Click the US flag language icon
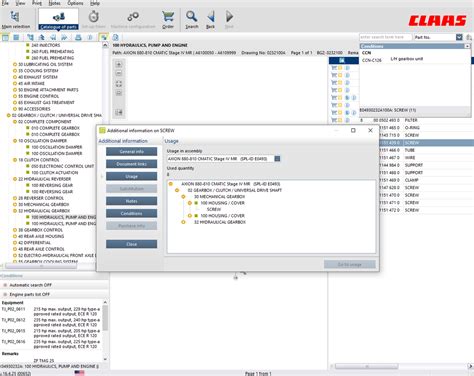474x376 pixels. [x=79, y=373]
